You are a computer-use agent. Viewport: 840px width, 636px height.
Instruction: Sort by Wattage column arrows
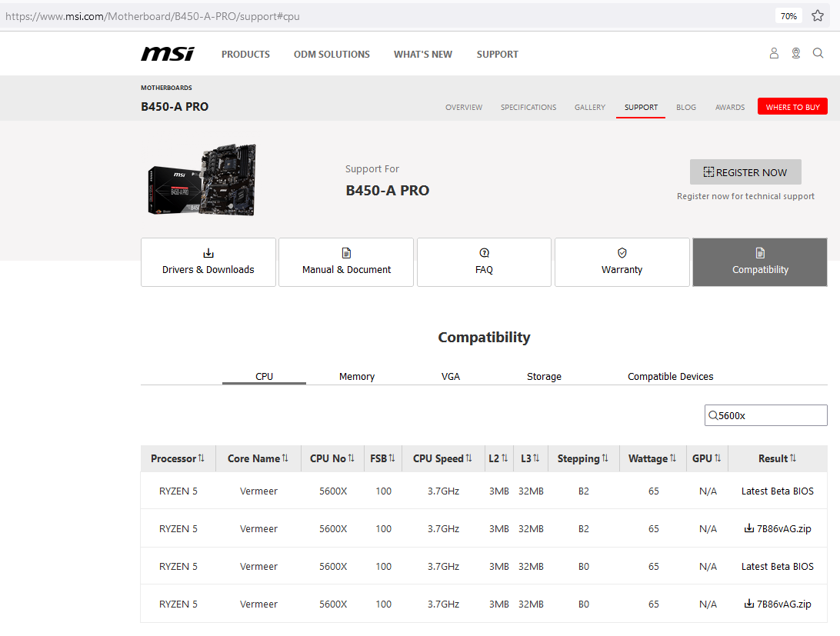(673, 458)
